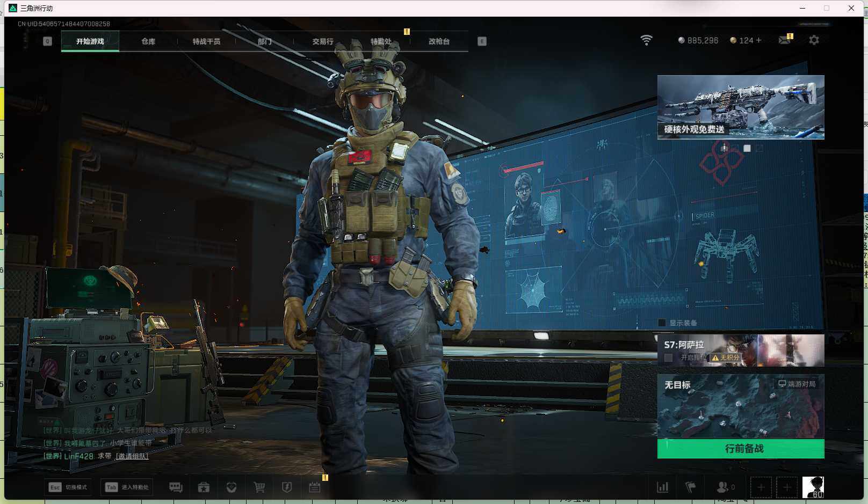The image size is (868, 504).
Task: Open the mail inbox envelope icon
Action: coord(784,40)
